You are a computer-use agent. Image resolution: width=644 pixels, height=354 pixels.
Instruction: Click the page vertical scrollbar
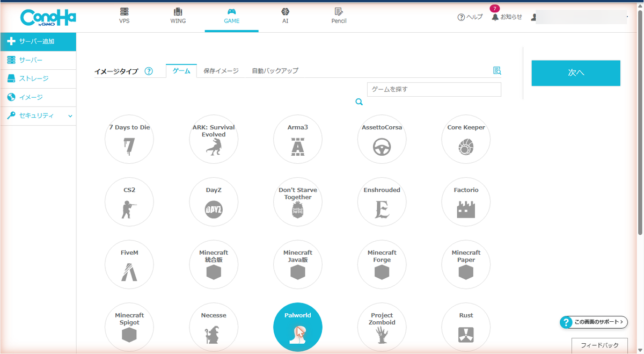640,129
